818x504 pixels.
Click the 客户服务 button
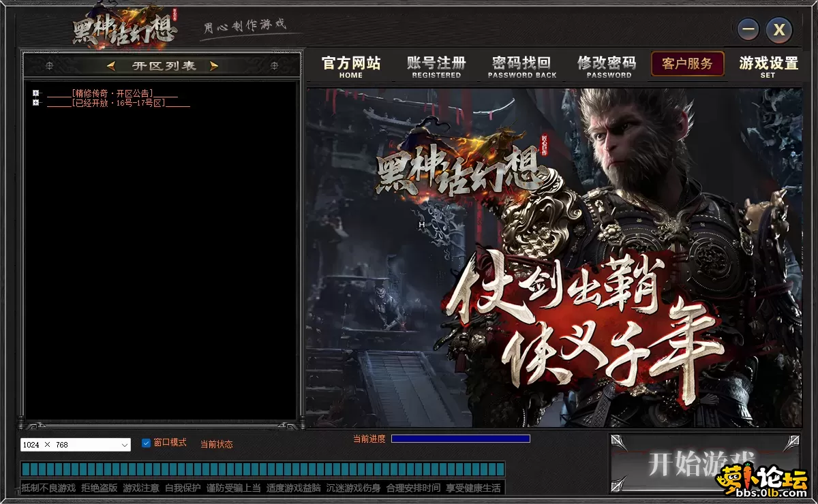(x=687, y=64)
